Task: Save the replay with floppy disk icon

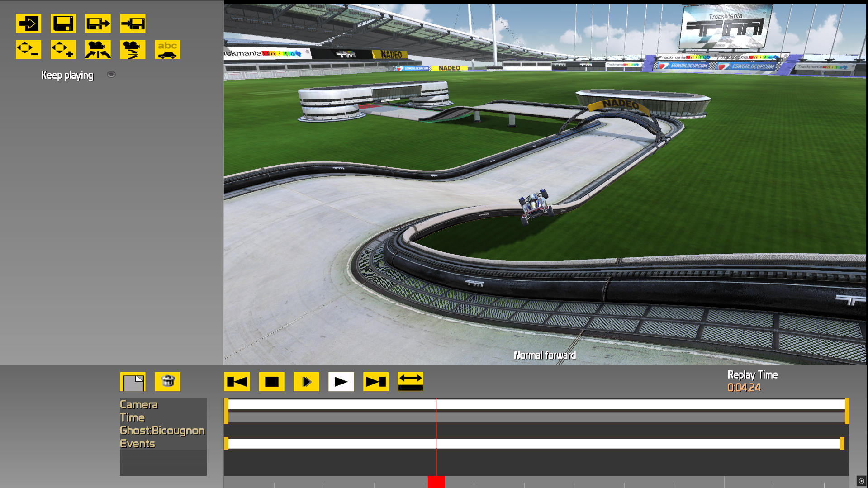Action: pos(63,24)
